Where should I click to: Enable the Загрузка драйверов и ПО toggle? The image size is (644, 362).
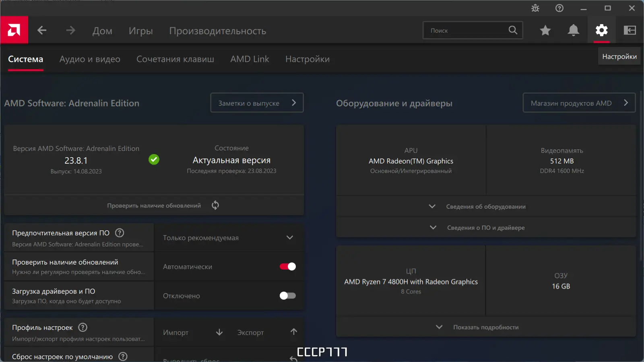(287, 296)
